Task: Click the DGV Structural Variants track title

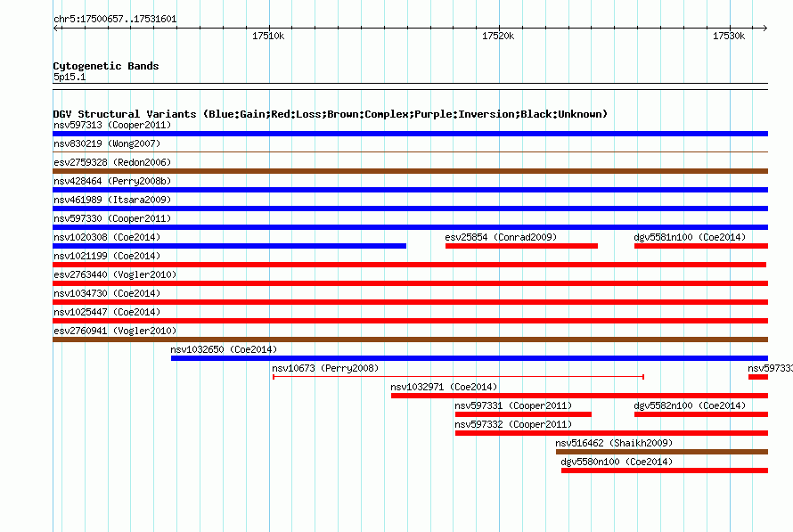Action: [331, 114]
